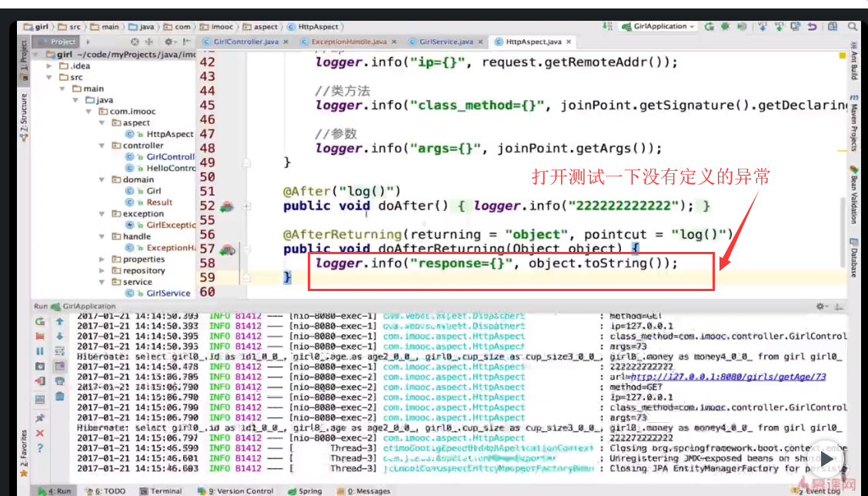The image size is (868, 496).
Task: Stop the process with red stop icon
Action: (40, 337)
